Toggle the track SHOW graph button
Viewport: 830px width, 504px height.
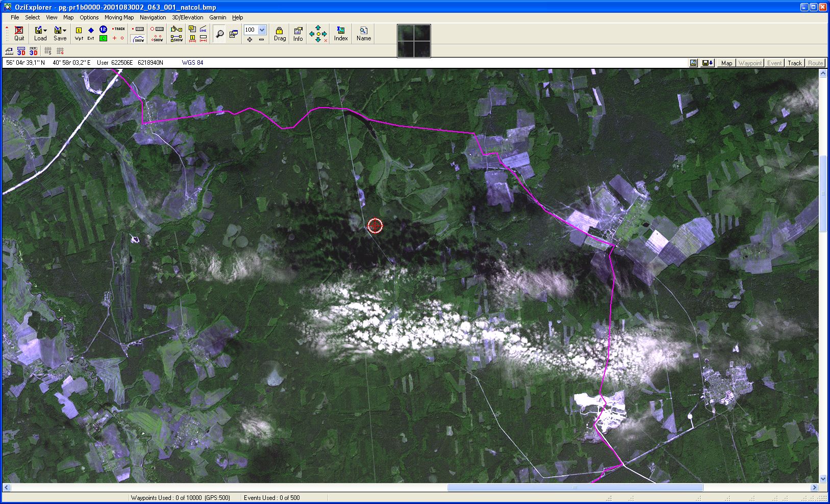tap(138, 39)
